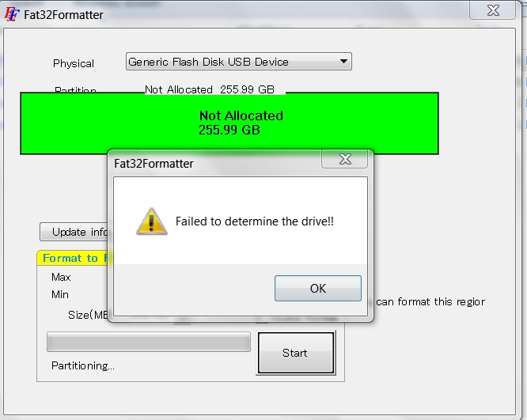Click the error dialog title bar
The width and height of the screenshot is (527, 420).
click(x=215, y=164)
